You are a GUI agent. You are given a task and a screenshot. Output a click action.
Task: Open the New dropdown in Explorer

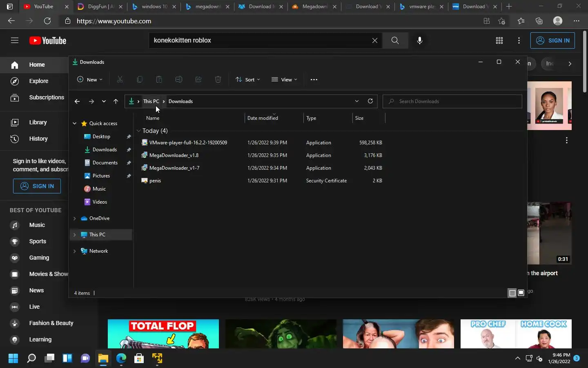90,80
